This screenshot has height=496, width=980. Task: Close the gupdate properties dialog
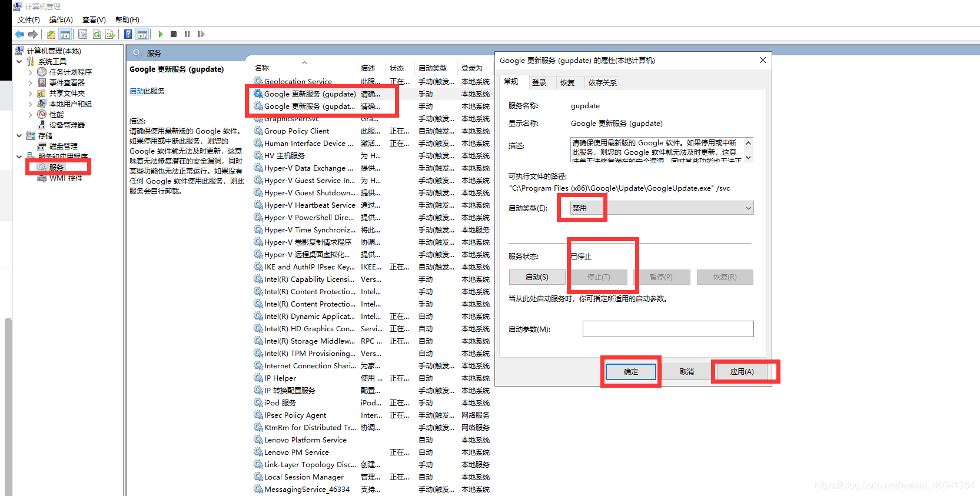(762, 60)
